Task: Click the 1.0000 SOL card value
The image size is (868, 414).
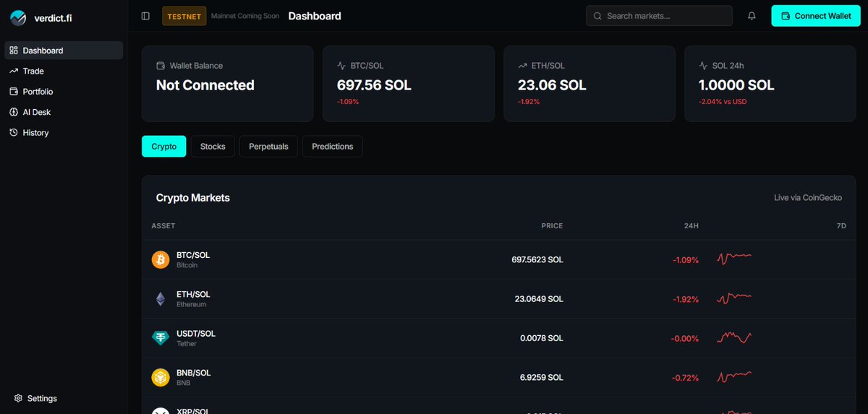Action: coord(736,85)
